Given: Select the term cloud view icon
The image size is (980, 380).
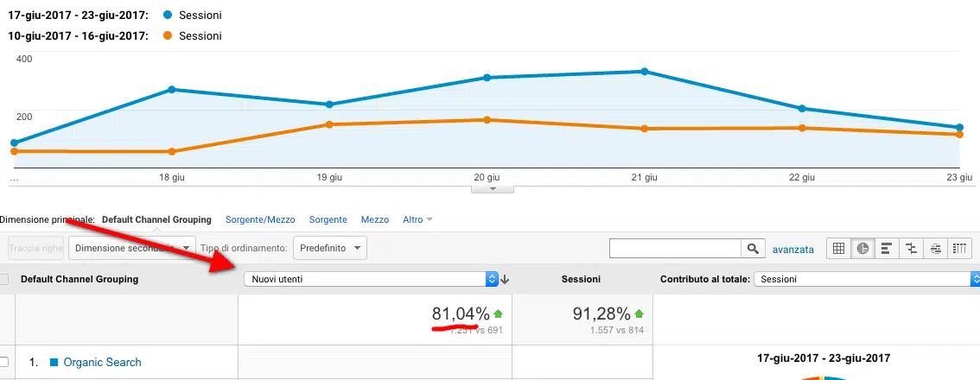Looking at the screenshot, I should 935,248.
